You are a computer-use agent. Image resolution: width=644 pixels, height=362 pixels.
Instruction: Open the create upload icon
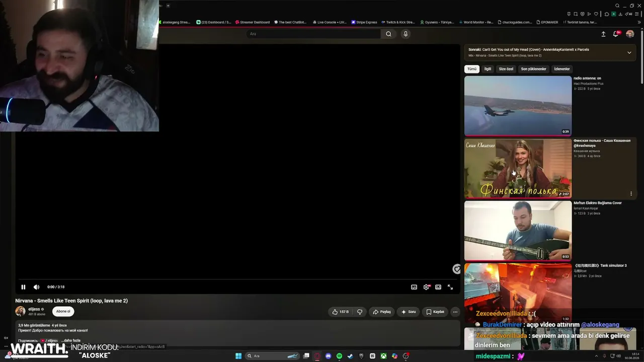(603, 34)
